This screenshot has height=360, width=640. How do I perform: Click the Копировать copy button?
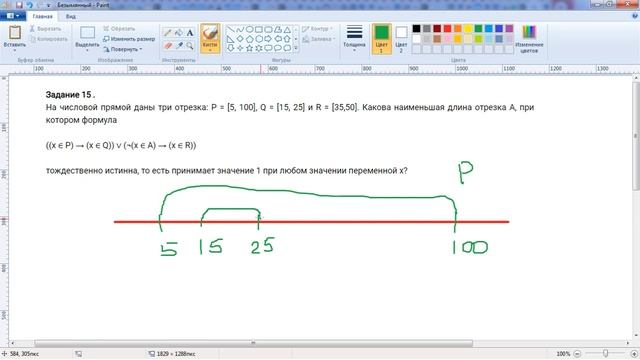coord(49,39)
